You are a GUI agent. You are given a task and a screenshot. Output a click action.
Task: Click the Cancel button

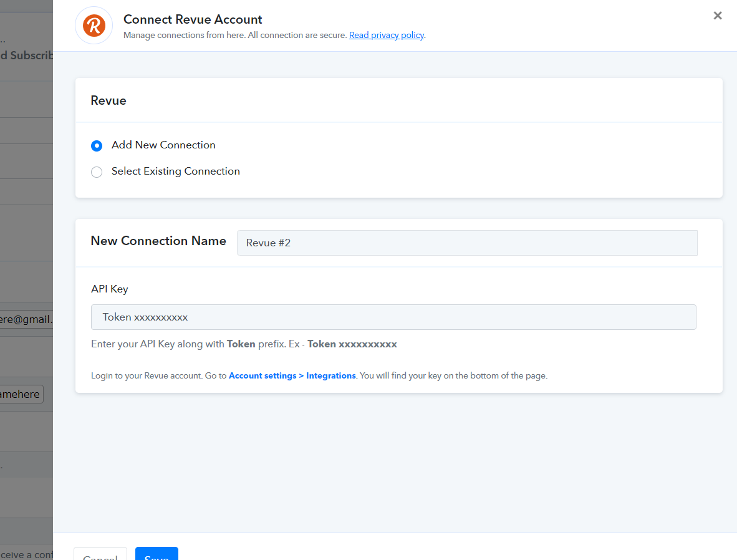pos(100,554)
